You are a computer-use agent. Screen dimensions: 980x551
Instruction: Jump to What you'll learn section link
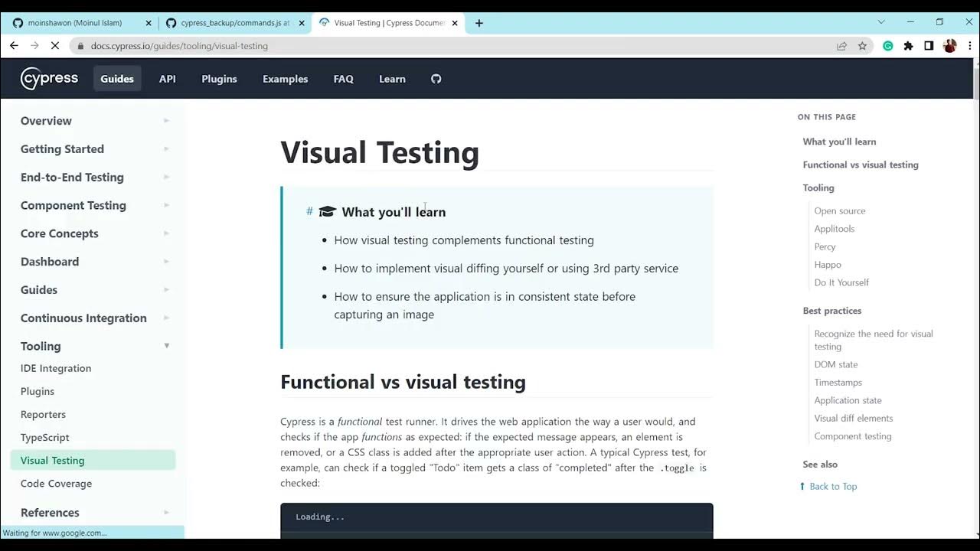pyautogui.click(x=839, y=142)
